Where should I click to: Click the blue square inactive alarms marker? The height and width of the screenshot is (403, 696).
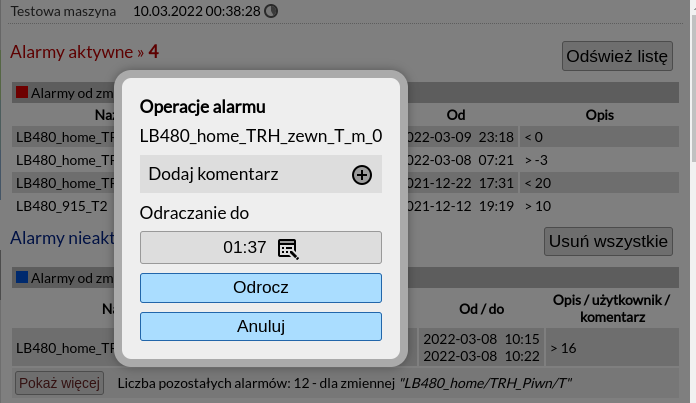click(22, 277)
